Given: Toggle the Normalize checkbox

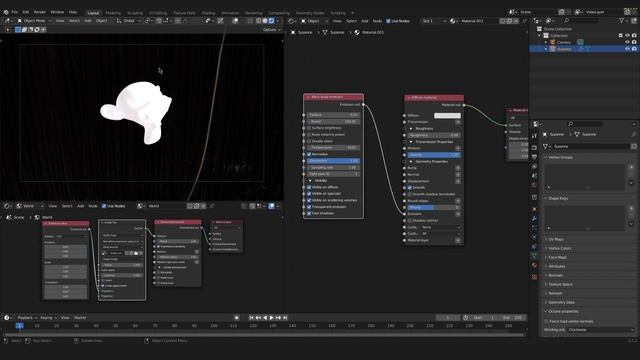Looking at the screenshot, I should tap(309, 154).
